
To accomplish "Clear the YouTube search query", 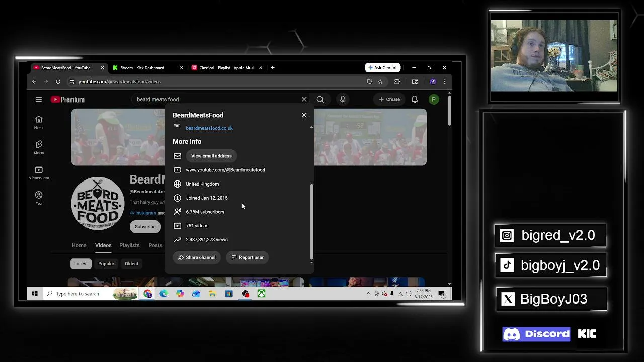I will tap(304, 99).
